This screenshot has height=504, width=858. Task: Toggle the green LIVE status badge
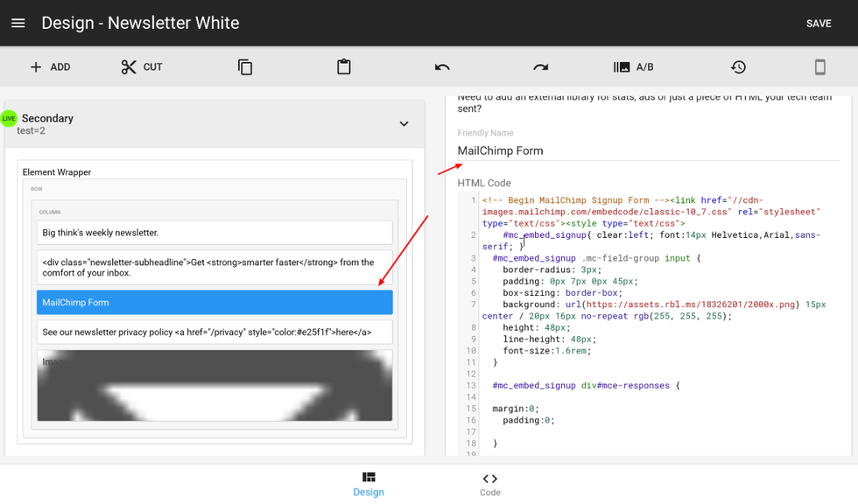[x=9, y=118]
